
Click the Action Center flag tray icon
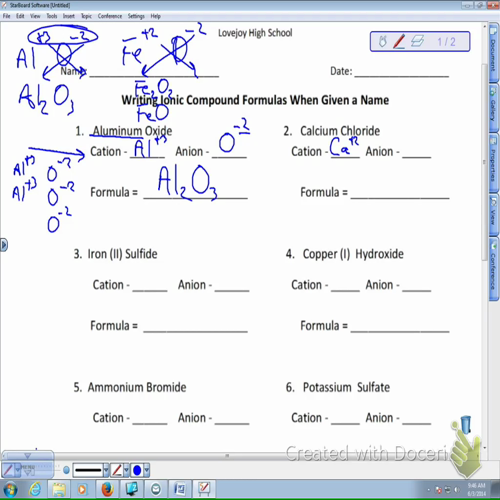[x=438, y=490]
